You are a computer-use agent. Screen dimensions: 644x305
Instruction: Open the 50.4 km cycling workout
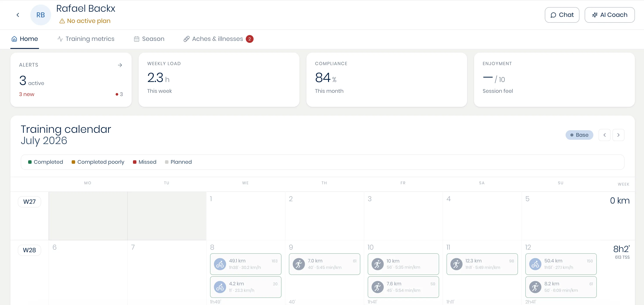[561, 264]
